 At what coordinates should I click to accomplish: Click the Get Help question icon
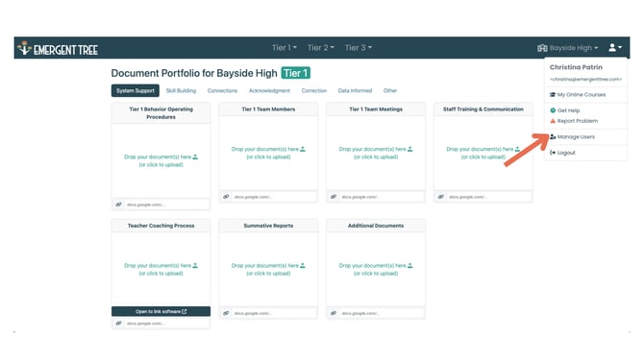click(553, 110)
